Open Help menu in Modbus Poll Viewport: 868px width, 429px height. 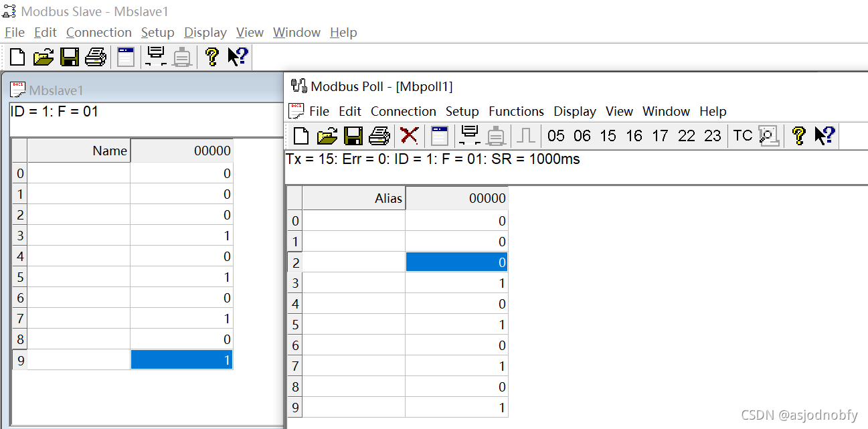713,111
